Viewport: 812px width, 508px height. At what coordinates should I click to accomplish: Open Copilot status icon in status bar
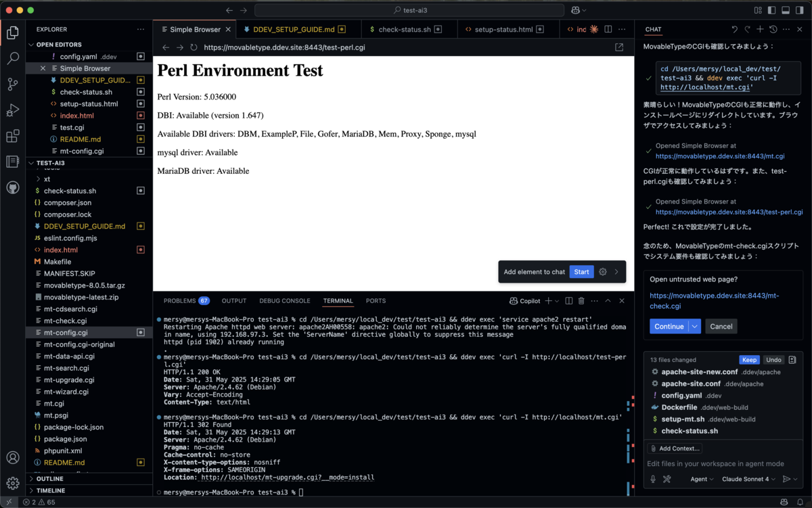tap(784, 503)
